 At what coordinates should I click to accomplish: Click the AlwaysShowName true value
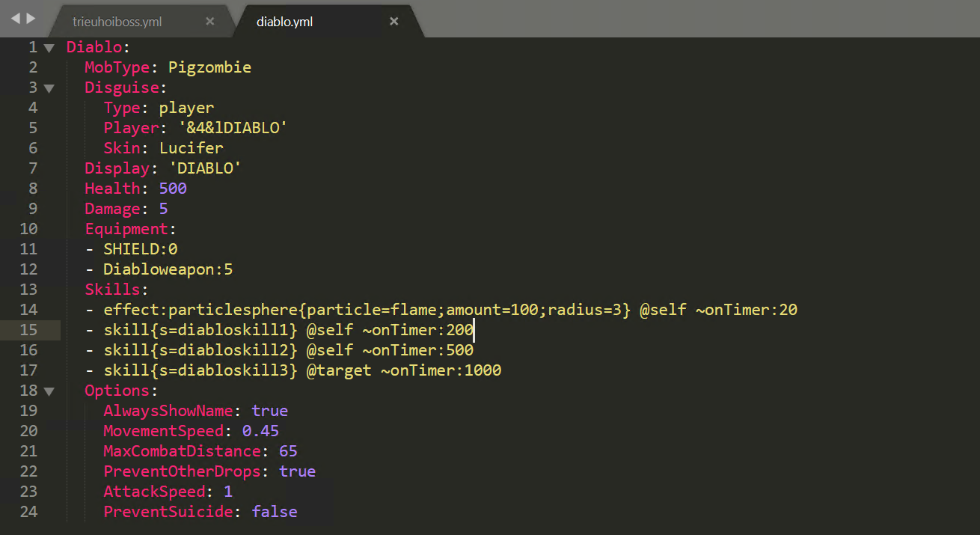click(269, 411)
